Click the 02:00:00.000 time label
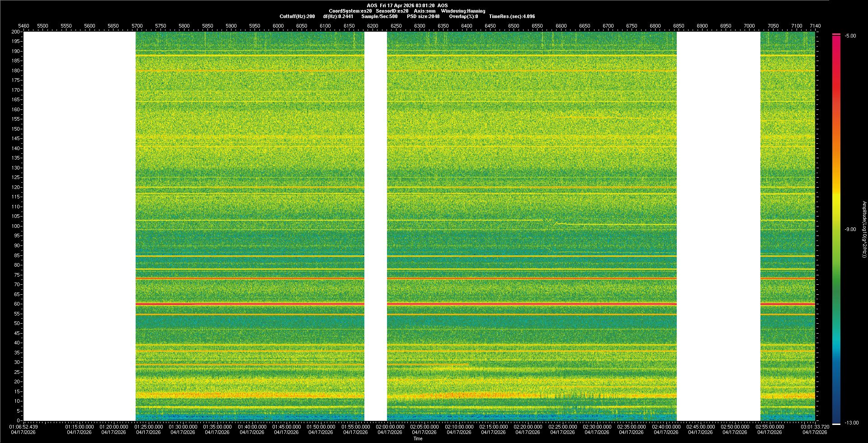The height and width of the screenshot is (443, 868). 390,427
